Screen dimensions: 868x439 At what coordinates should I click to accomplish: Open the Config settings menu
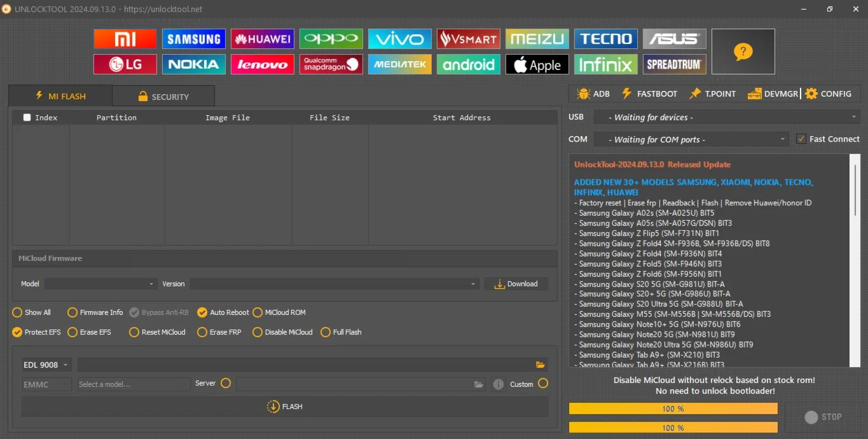[827, 94]
